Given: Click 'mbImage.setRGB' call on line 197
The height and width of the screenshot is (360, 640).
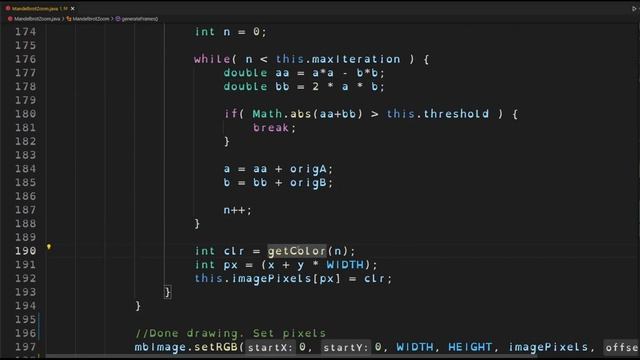Looking at the screenshot, I should [186, 347].
